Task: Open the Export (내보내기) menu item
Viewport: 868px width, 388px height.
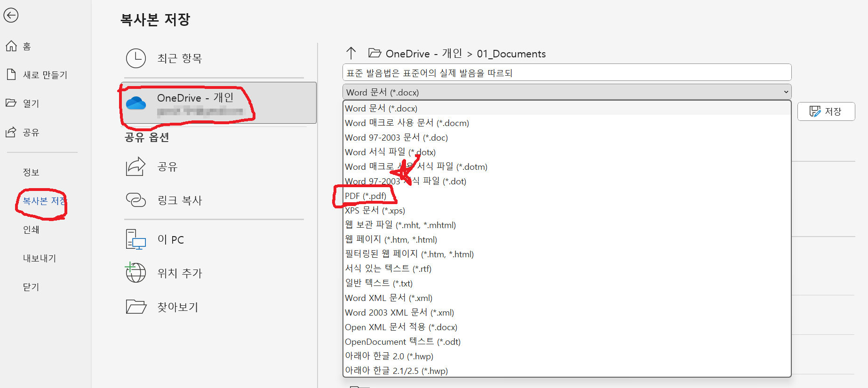Action: point(40,258)
